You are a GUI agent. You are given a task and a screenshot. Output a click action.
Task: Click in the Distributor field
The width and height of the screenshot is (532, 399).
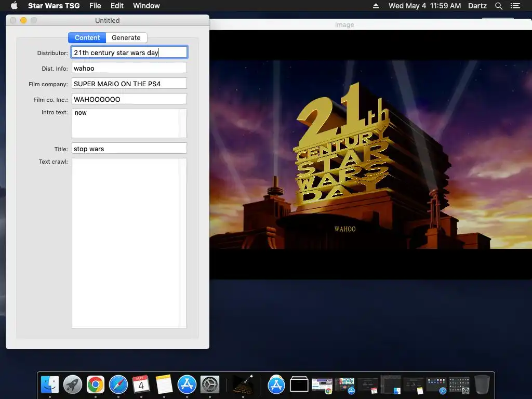pos(129,52)
